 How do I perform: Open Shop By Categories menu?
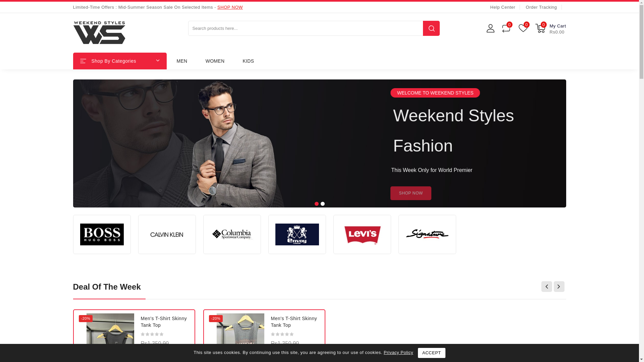click(x=120, y=61)
